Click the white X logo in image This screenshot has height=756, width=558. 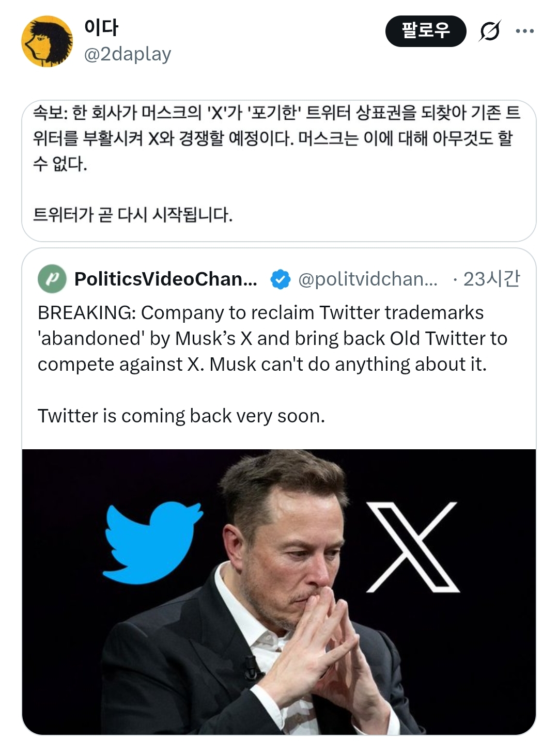(412, 546)
